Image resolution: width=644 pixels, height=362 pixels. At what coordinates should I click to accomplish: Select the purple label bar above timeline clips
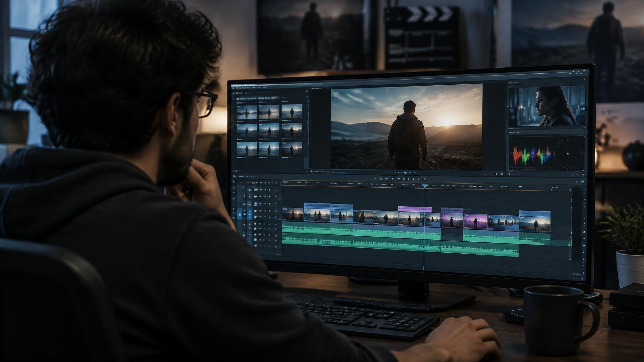(x=415, y=209)
